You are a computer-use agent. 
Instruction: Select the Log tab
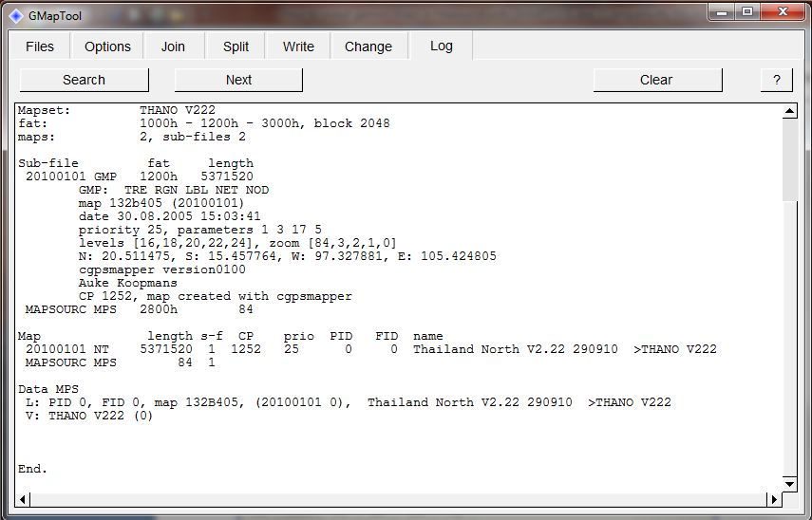(442, 46)
